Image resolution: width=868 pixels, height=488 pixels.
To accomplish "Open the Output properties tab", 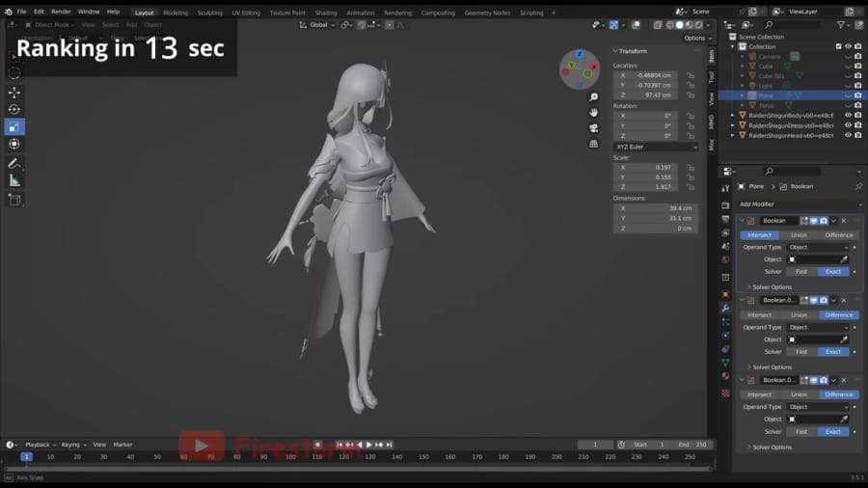I will coord(725,219).
